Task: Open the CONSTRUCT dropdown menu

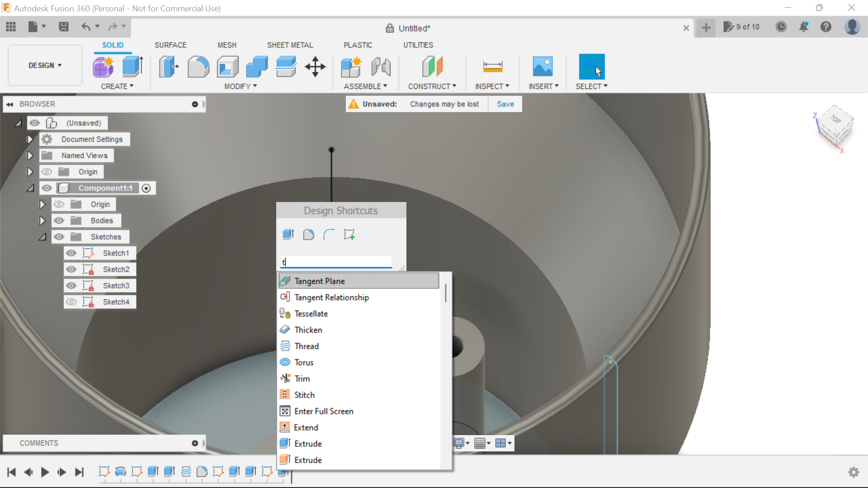Action: pos(432,86)
